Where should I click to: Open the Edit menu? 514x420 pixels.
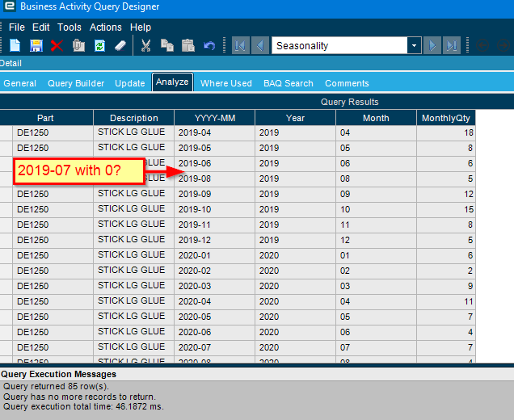coord(41,27)
